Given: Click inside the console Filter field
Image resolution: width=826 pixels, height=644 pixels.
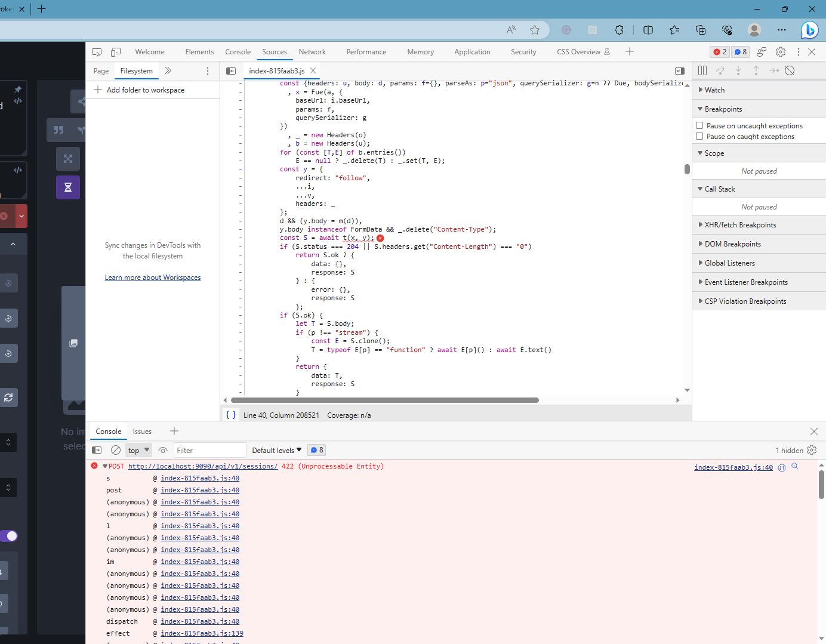Looking at the screenshot, I should click(209, 450).
